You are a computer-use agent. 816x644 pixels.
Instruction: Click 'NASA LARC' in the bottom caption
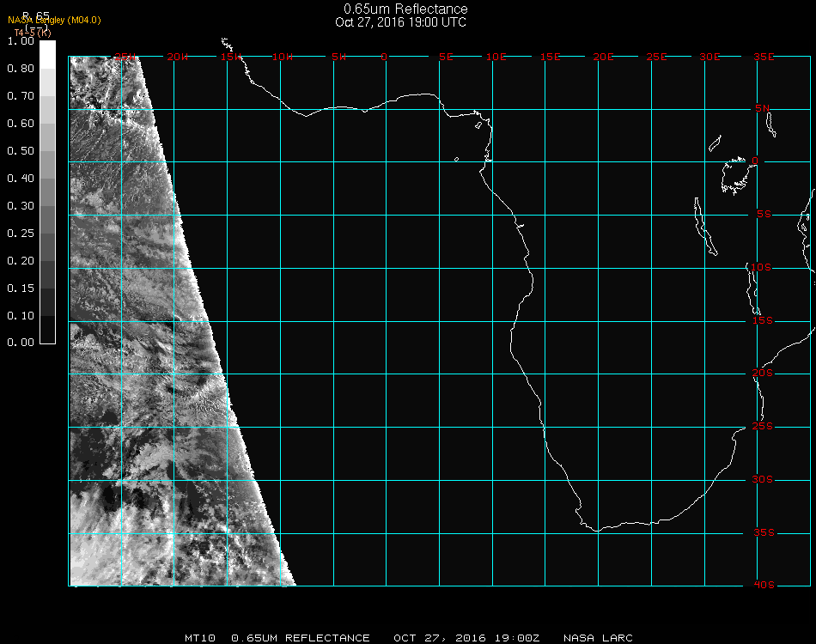(598, 638)
